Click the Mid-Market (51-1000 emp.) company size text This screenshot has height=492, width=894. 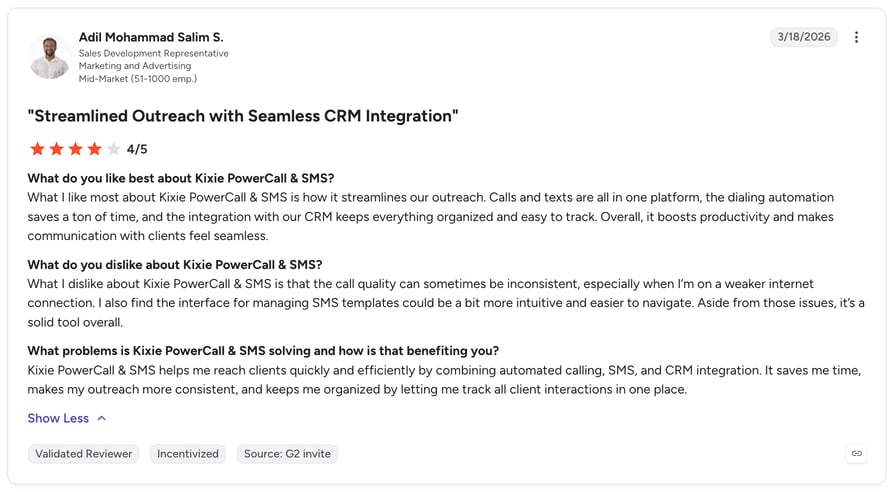pyautogui.click(x=137, y=79)
